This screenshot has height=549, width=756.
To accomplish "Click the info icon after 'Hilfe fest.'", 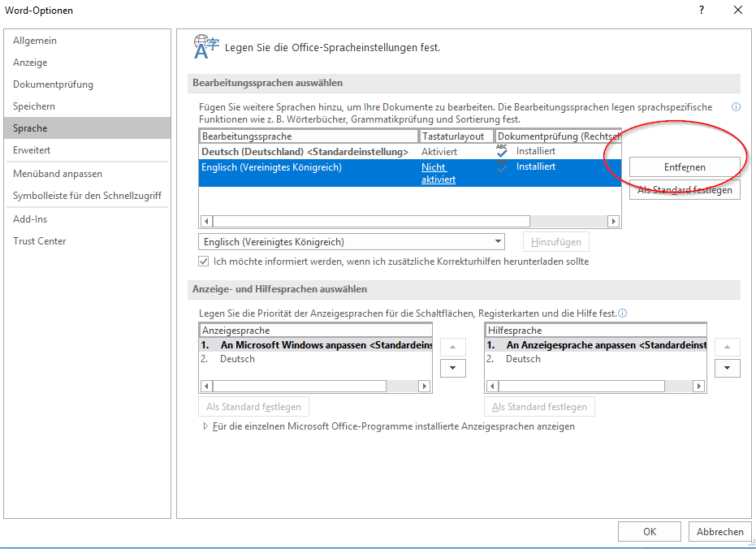I will coord(623,313).
